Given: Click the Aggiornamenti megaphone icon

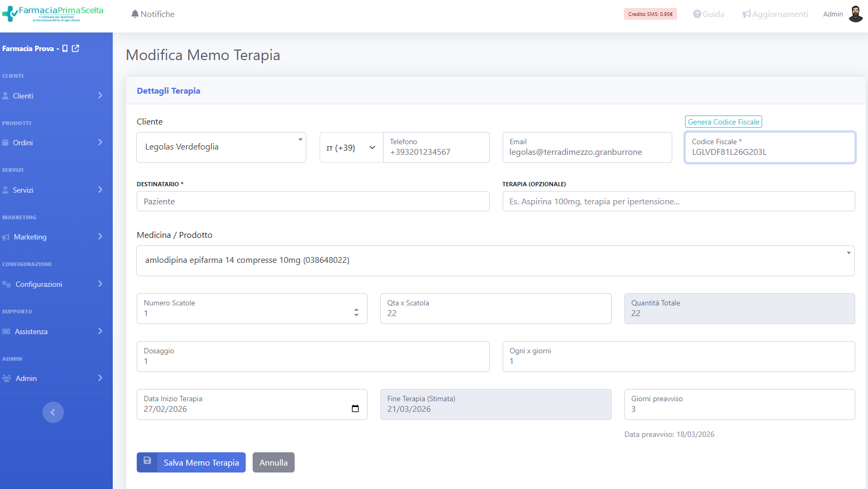Looking at the screenshot, I should (x=747, y=14).
